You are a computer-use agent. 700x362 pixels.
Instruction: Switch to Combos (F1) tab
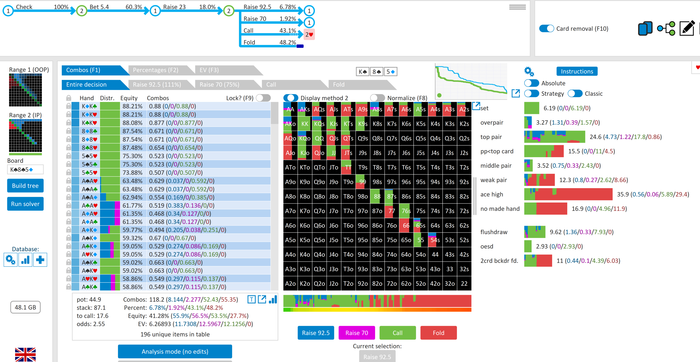[x=95, y=70]
